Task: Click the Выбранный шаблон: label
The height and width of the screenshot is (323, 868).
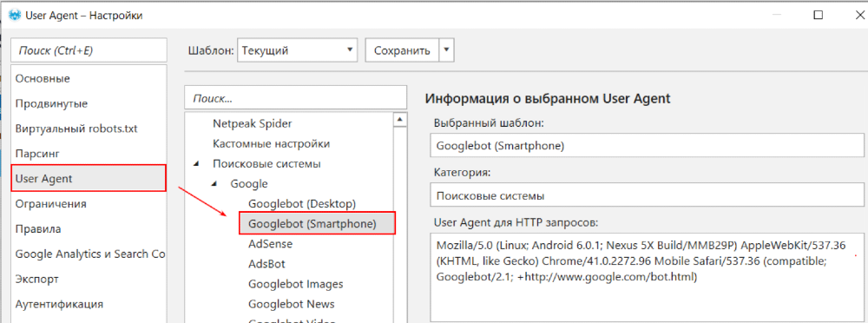Action: [490, 123]
